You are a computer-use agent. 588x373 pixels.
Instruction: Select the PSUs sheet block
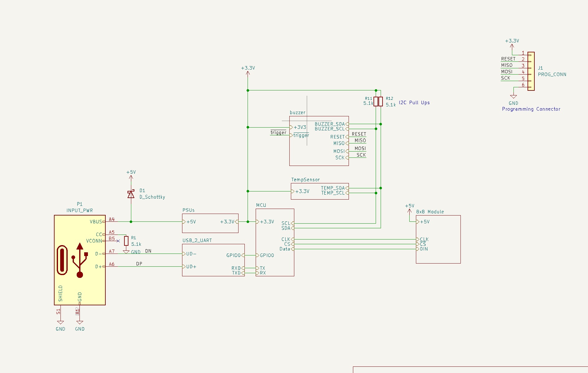click(210, 228)
